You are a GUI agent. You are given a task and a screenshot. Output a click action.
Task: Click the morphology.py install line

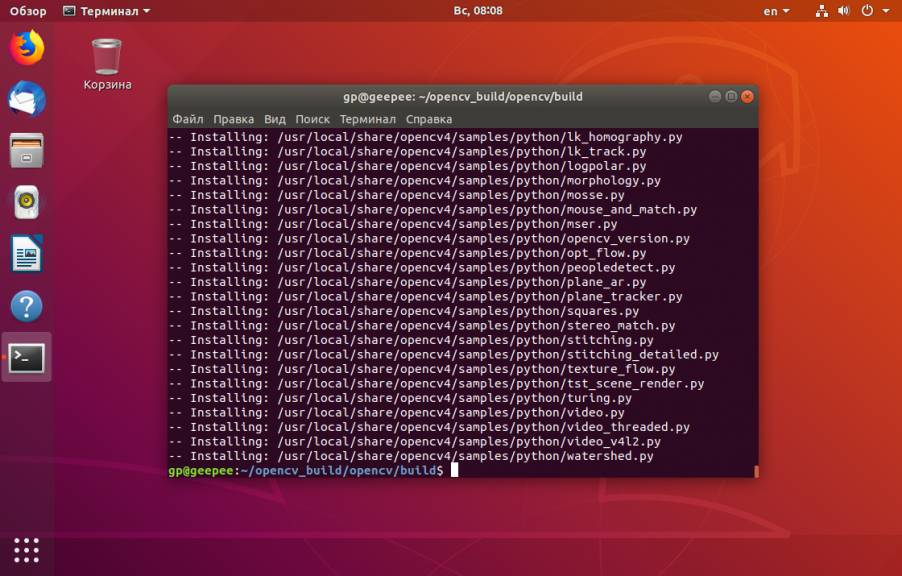pyautogui.click(x=414, y=180)
